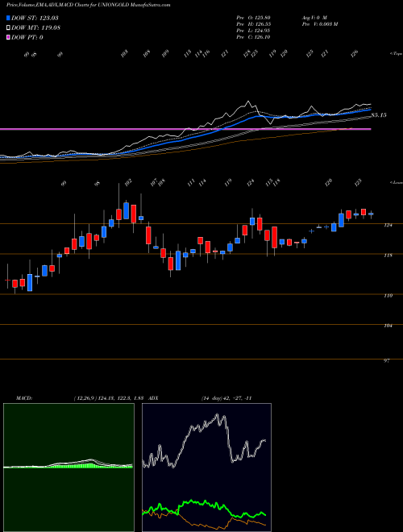Click the 85.15 EMA value label
This screenshot has height=532, width=403.
click(379, 115)
